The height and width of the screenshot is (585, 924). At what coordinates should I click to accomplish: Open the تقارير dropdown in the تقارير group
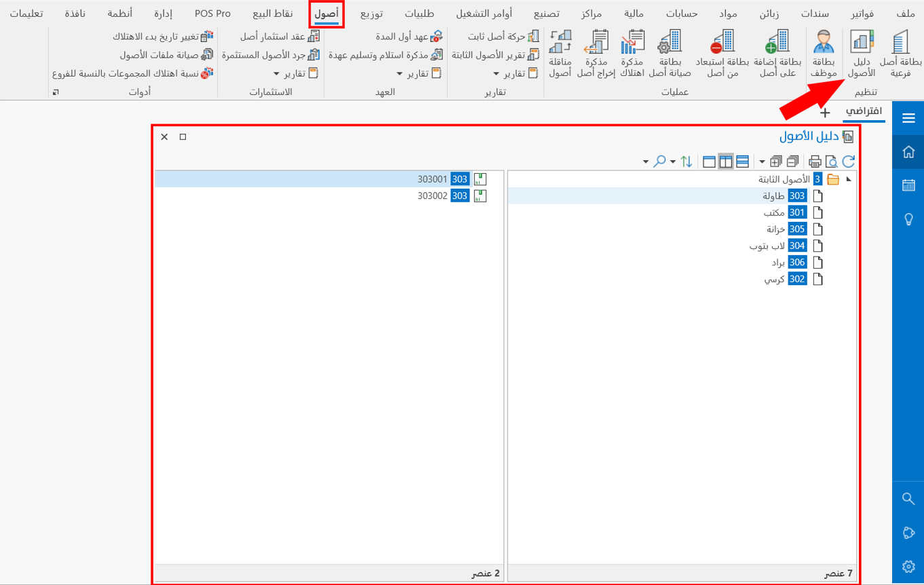tap(516, 75)
